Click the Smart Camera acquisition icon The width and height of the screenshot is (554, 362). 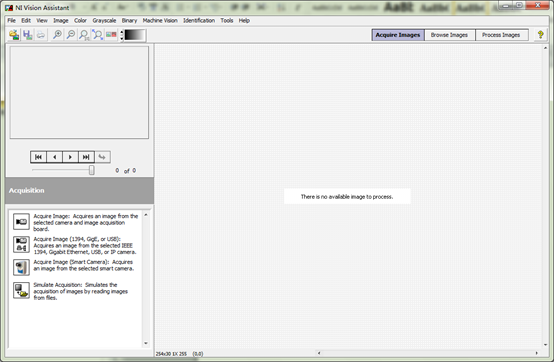tap(21, 267)
